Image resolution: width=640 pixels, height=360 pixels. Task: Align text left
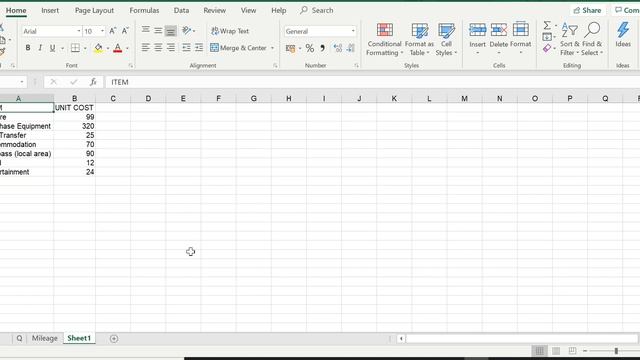click(145, 48)
